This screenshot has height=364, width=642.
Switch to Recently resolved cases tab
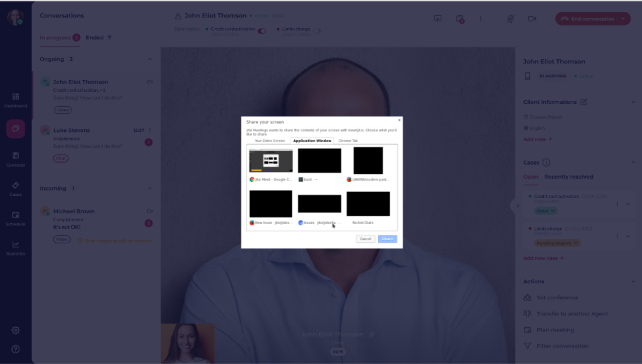(x=568, y=177)
